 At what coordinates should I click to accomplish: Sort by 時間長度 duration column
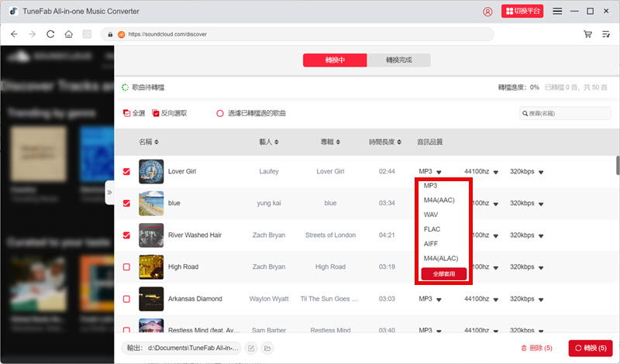[385, 142]
